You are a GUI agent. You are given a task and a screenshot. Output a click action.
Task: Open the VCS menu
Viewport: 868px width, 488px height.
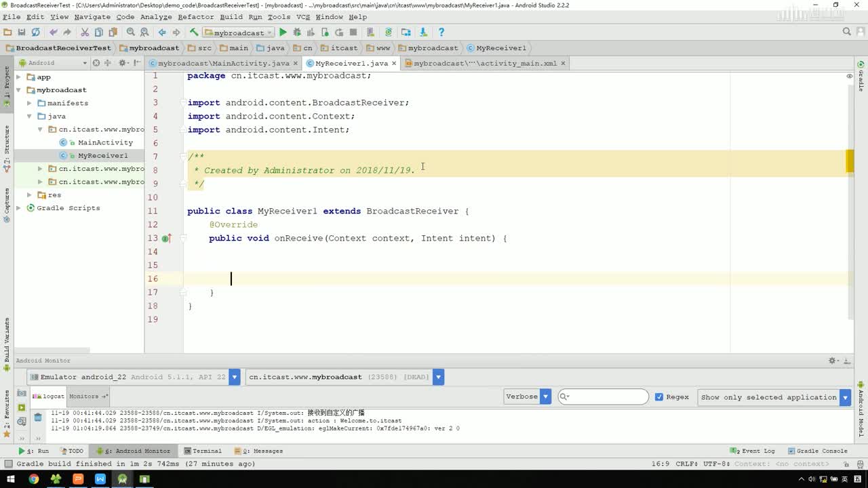coord(303,17)
